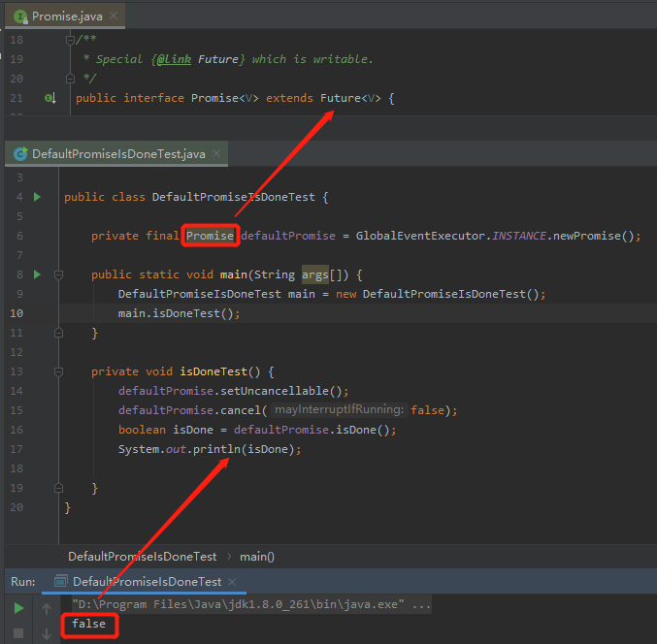Image resolution: width=657 pixels, height=644 pixels.
Task: Click the false output line in the console
Action: 88,624
